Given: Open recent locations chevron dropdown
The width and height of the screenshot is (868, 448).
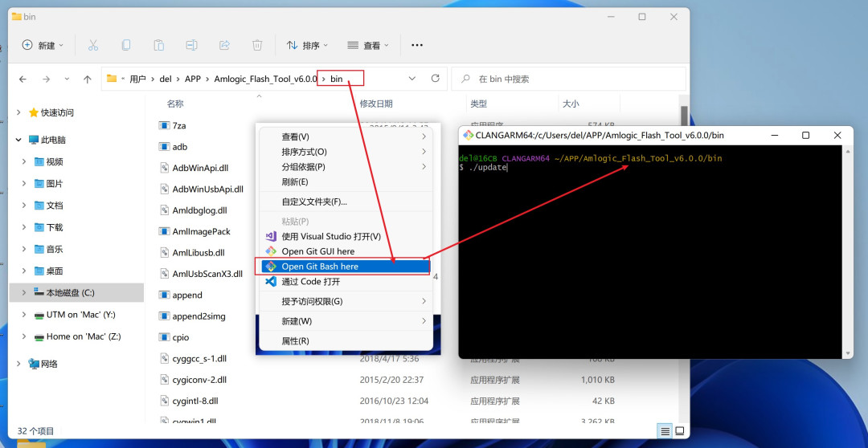Looking at the screenshot, I should [67, 79].
